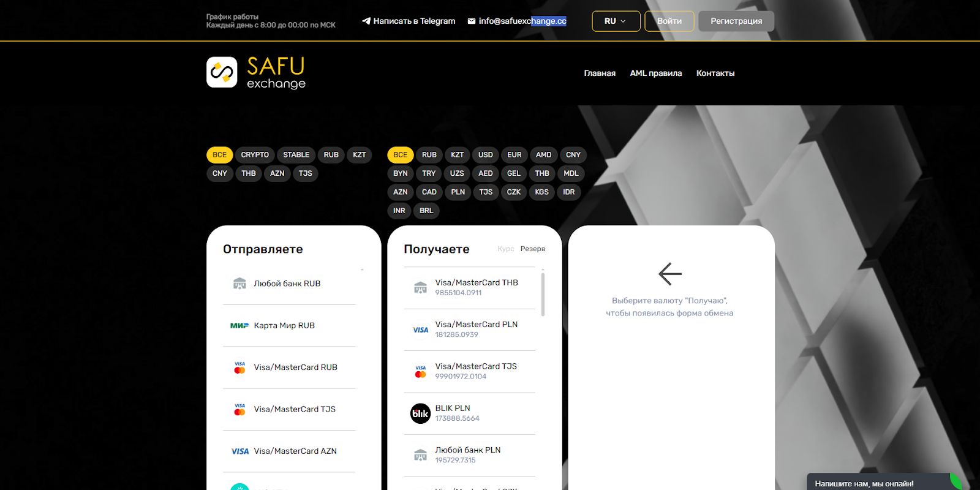
Task: Select INR receive filter
Action: 399,210
